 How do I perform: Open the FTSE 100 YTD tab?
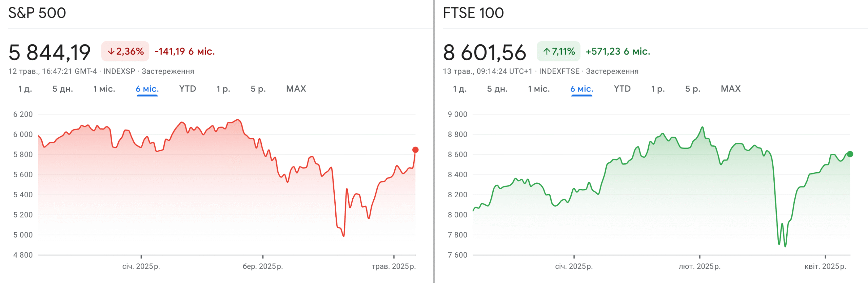622,89
